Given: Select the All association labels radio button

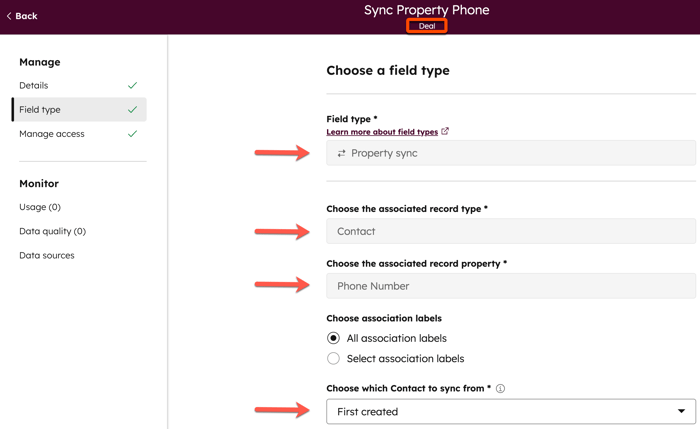Looking at the screenshot, I should point(334,338).
